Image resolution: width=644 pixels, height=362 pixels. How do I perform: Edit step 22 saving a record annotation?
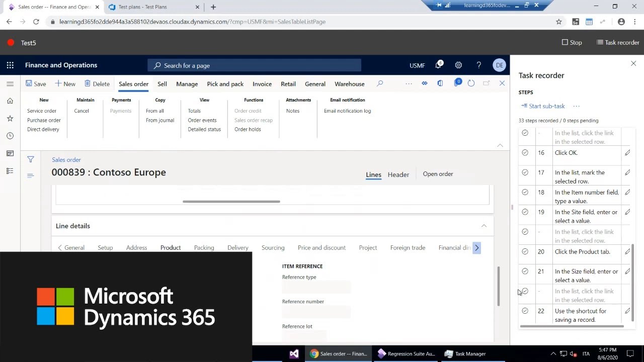click(x=627, y=311)
